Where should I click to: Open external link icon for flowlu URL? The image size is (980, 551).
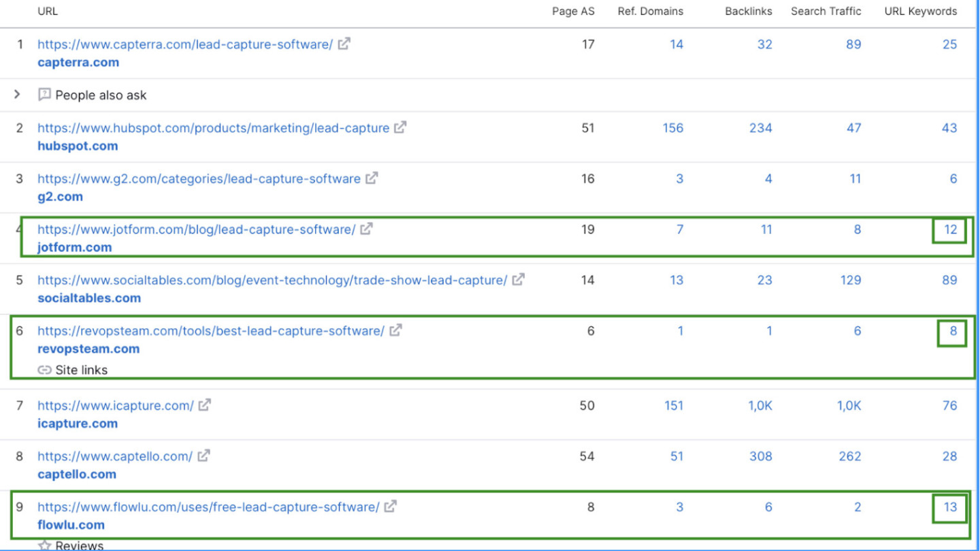(391, 507)
